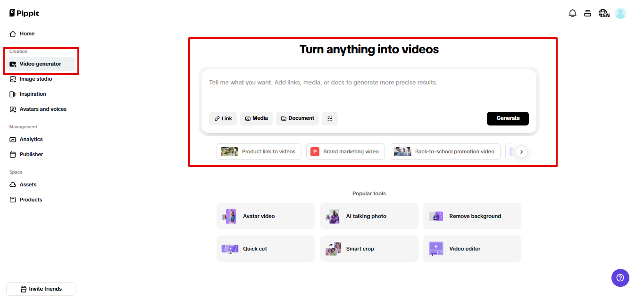Go to Analytics under Management
Screen dimensions: 644x301
coord(30,139)
